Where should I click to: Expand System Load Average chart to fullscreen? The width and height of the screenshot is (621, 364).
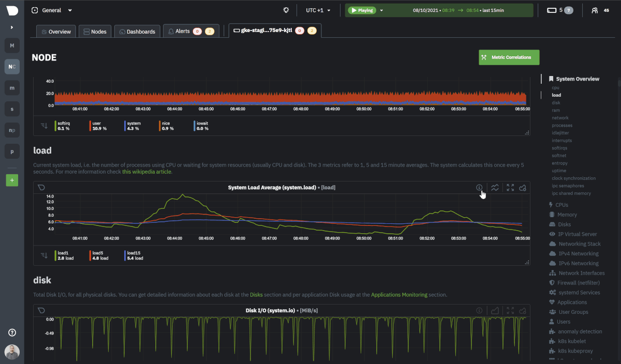510,188
